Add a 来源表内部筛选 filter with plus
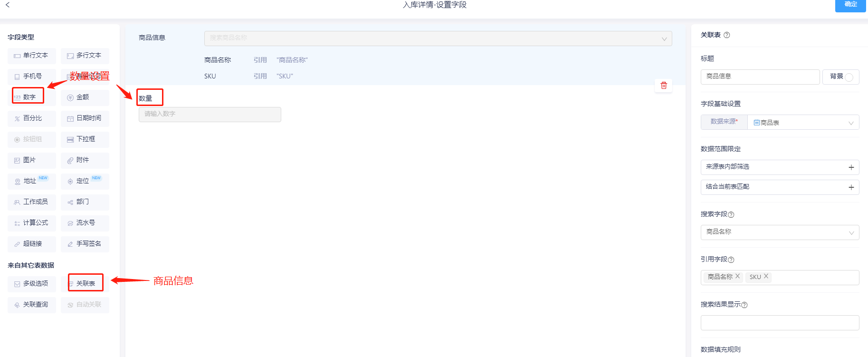 click(x=851, y=167)
